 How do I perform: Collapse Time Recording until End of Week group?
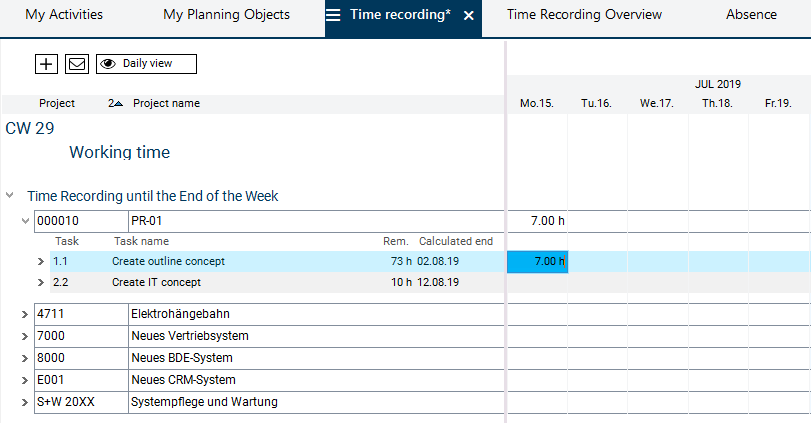click(11, 196)
